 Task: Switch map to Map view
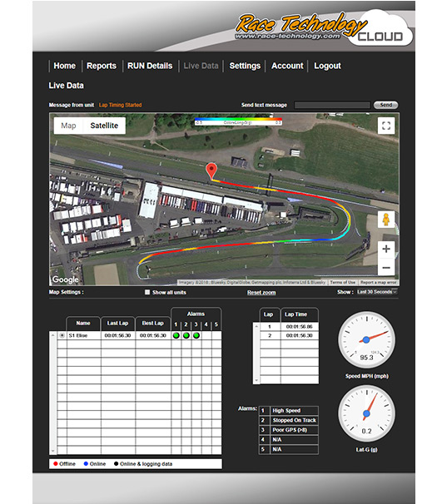tap(68, 126)
